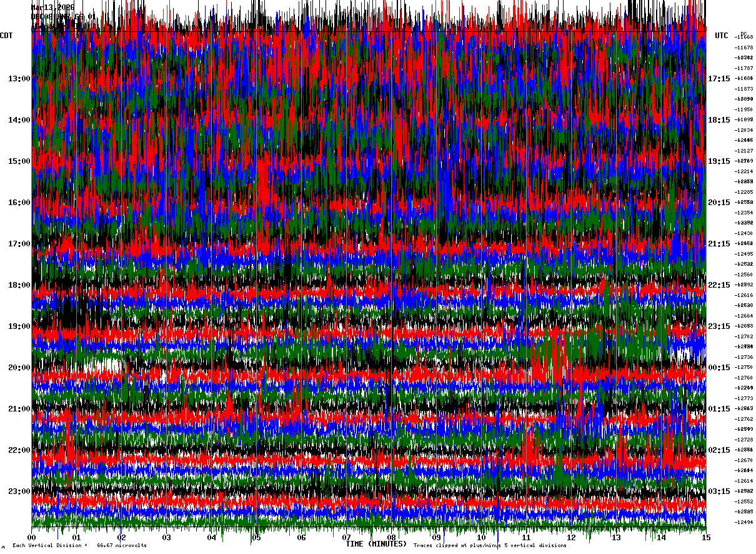Click the 21:15 UTC row label
This screenshot has height=554, width=756.
coord(719,244)
